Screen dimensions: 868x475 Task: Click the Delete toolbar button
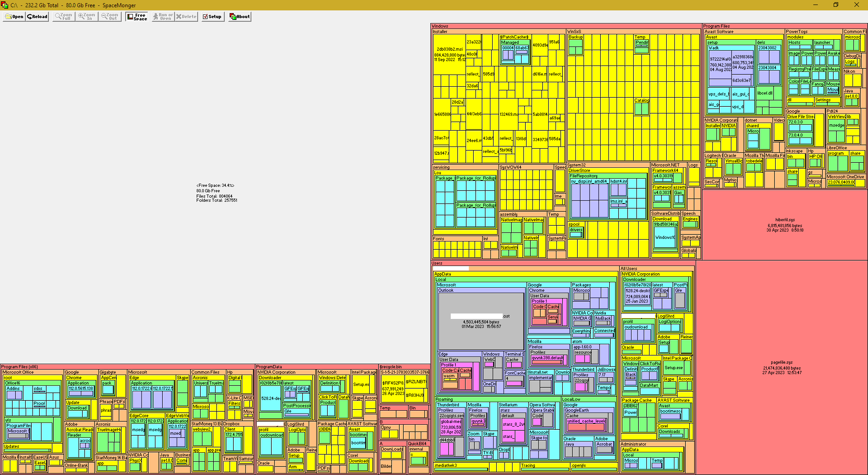tap(186, 17)
